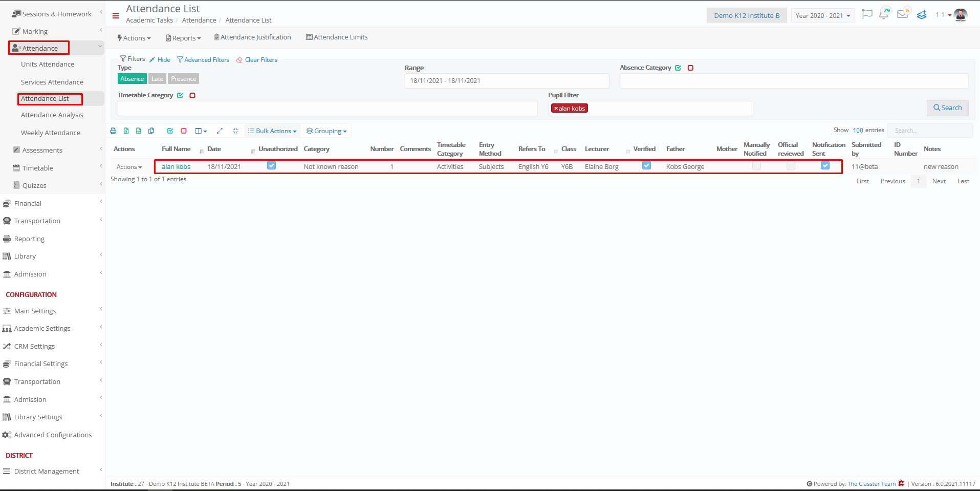The width and height of the screenshot is (980, 491).
Task: Collapse the Attendance sidebar section
Action: (x=57, y=48)
